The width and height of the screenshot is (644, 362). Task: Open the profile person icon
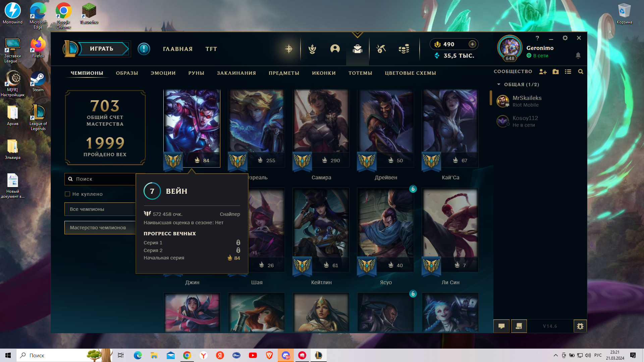click(x=335, y=49)
